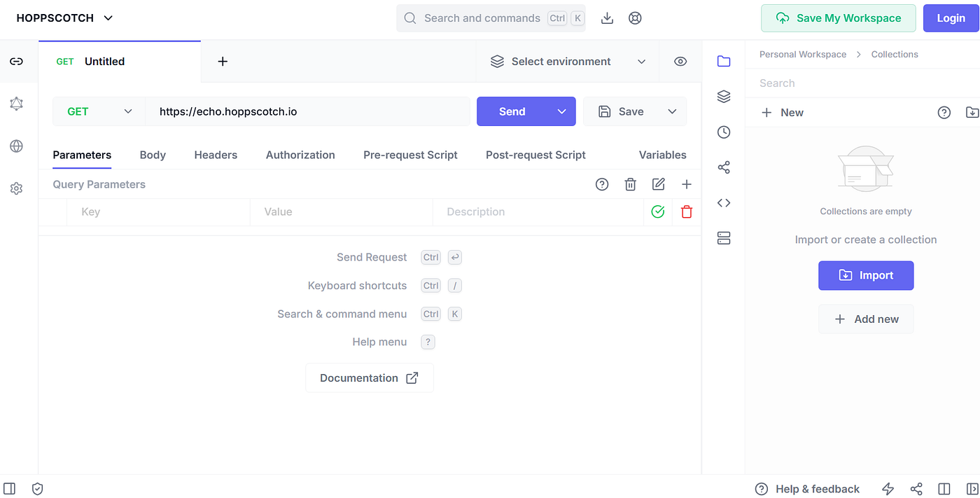Open the HOPPSCOTCH workspace dropdown
This screenshot has height=498, width=980.
tap(64, 18)
